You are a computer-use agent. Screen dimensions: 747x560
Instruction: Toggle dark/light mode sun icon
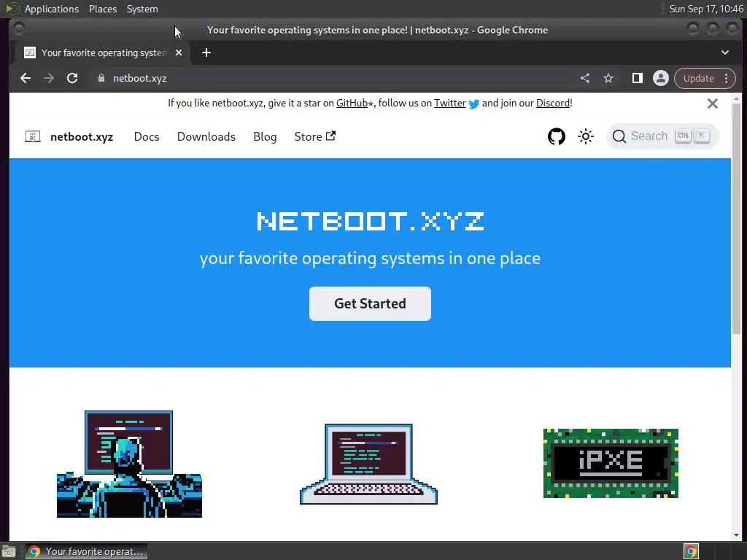(x=586, y=136)
